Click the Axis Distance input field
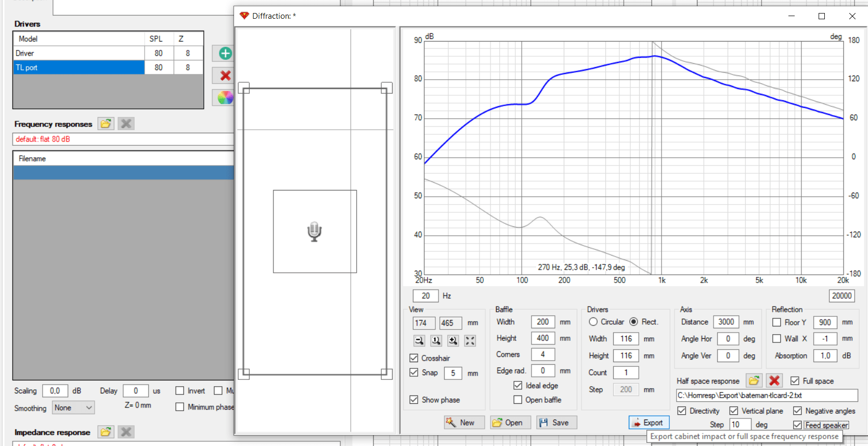868x446 pixels. coord(726,322)
